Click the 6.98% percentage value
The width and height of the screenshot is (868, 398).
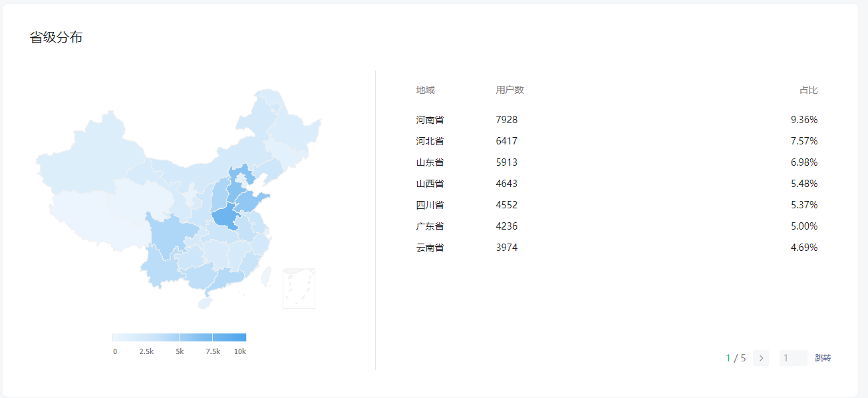tap(804, 162)
